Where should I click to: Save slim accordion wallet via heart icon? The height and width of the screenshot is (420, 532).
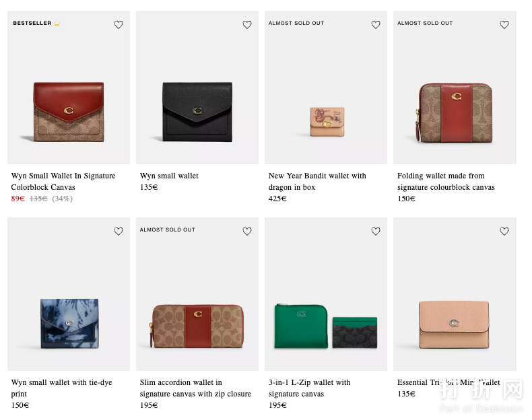[247, 232]
